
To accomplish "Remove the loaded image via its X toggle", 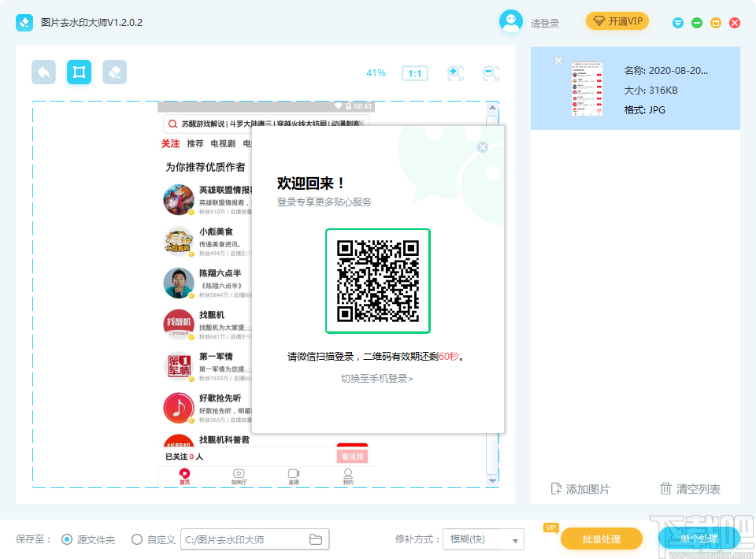I will (x=558, y=60).
